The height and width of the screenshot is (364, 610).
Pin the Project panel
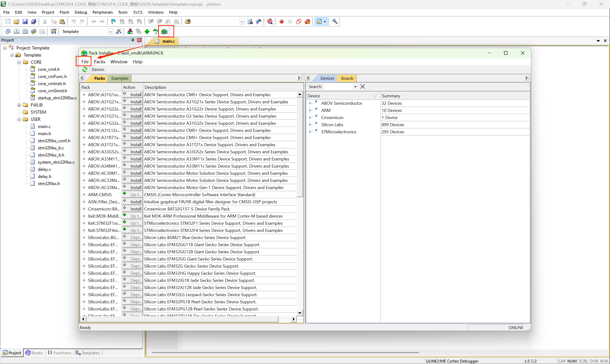coord(133,40)
